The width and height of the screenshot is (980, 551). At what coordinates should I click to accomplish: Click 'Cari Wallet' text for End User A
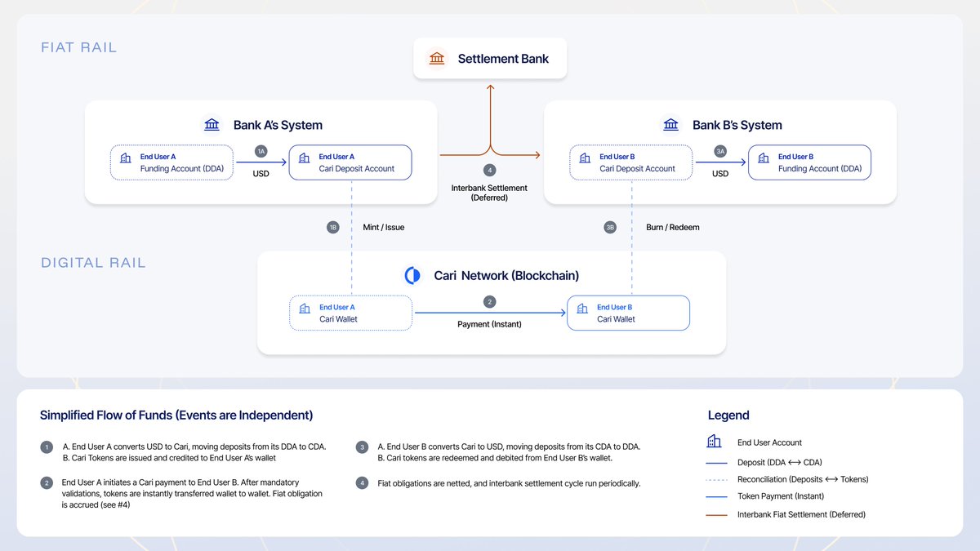pos(338,319)
